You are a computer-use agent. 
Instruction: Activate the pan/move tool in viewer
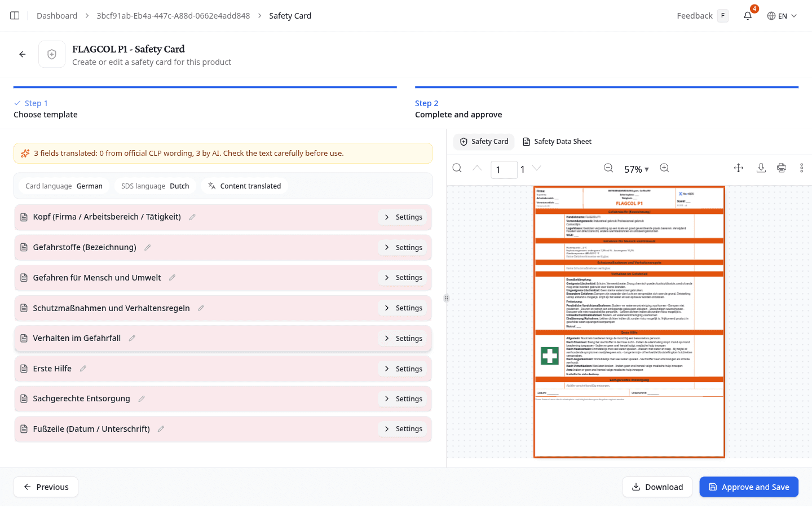point(739,168)
